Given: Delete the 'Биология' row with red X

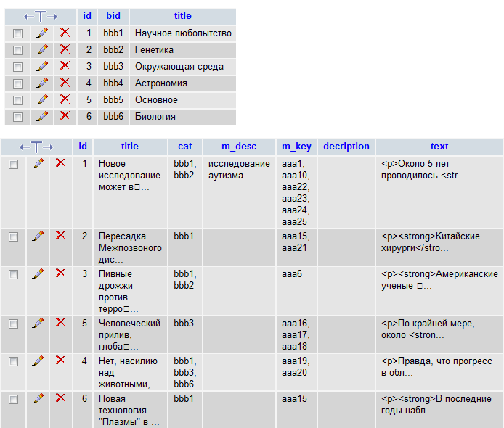Looking at the screenshot, I should [65, 115].
